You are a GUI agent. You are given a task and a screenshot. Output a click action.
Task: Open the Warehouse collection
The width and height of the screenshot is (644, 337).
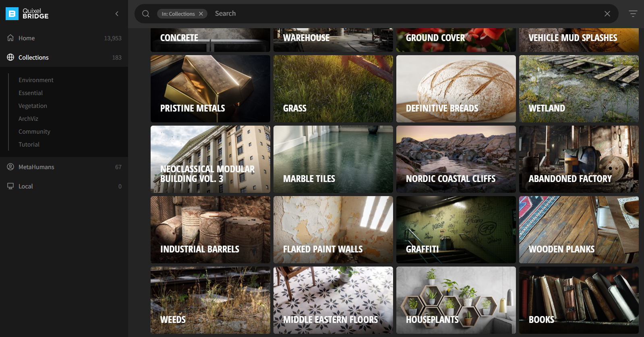pos(333,40)
